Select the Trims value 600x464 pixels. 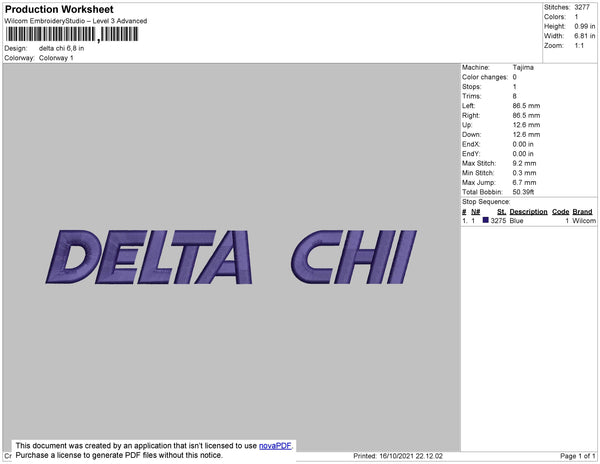[515, 96]
